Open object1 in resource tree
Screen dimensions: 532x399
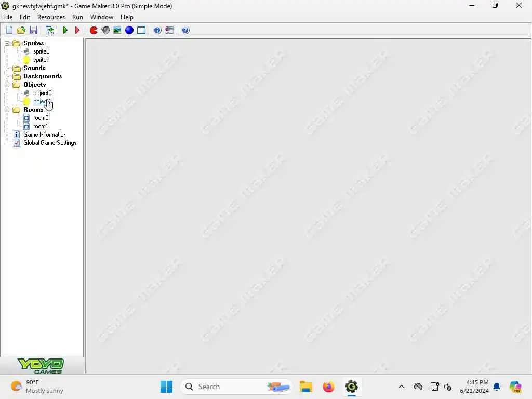click(x=42, y=101)
